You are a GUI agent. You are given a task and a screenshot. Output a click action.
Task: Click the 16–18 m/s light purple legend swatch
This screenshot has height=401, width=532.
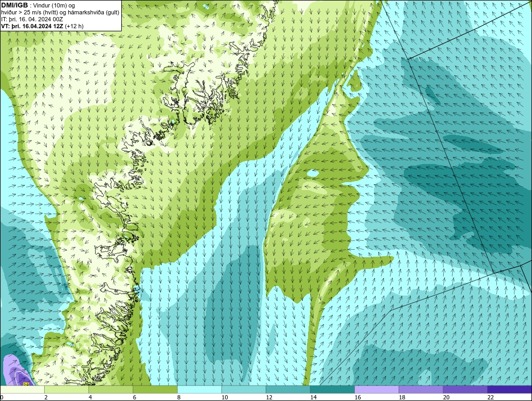tap(377, 389)
